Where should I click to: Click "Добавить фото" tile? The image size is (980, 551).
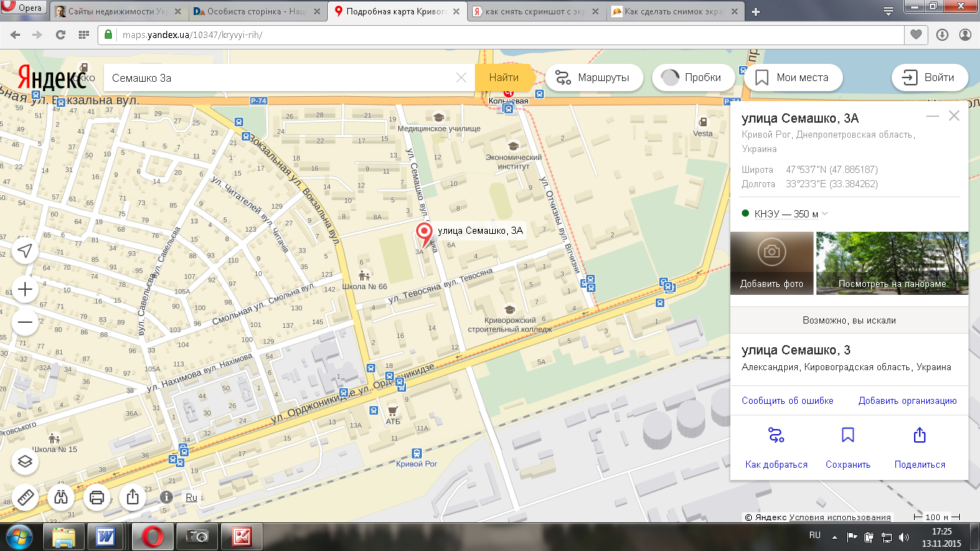[x=772, y=263]
